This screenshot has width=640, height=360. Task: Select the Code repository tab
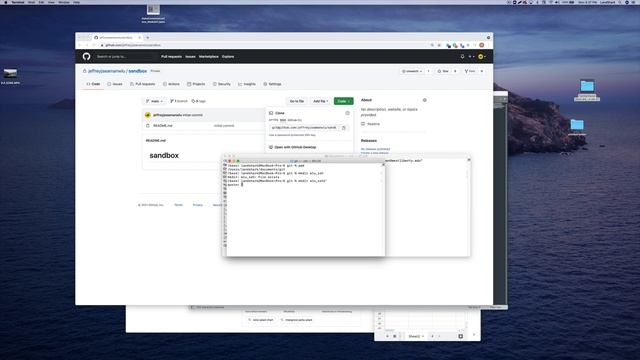pyautogui.click(x=93, y=84)
